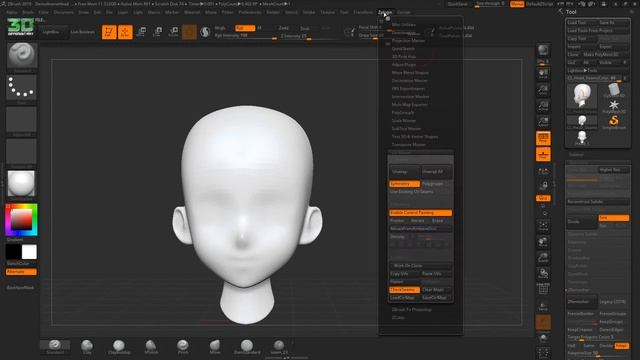This screenshot has height=360, width=640.
Task: Open the Zscript menu
Action: 404,12
